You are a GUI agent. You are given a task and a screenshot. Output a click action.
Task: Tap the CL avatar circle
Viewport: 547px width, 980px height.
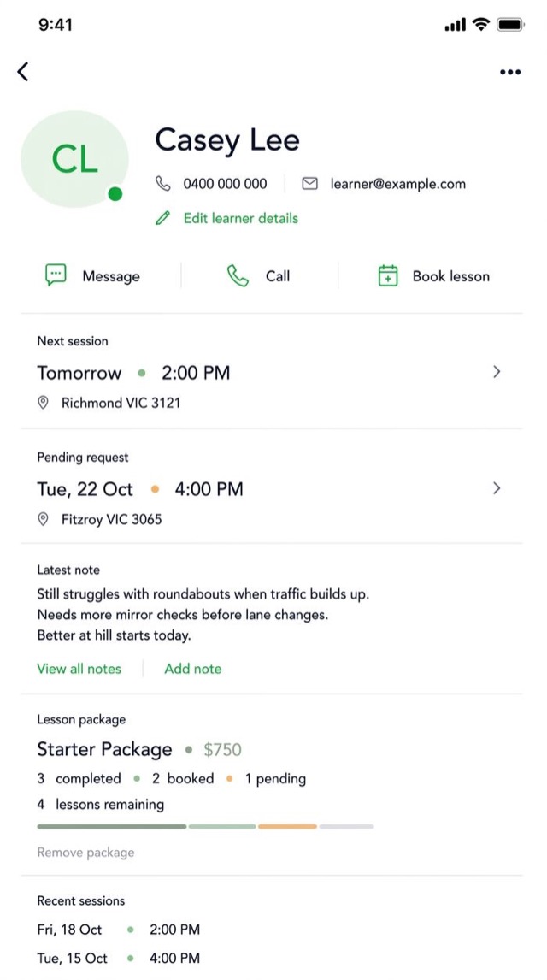[74, 159]
